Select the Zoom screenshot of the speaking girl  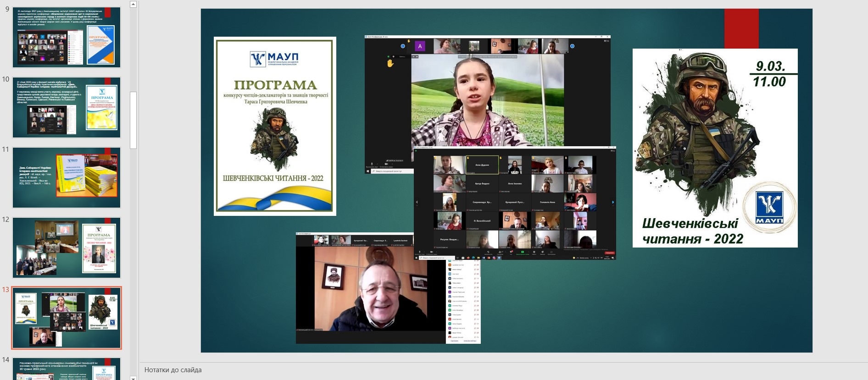pyautogui.click(x=487, y=92)
